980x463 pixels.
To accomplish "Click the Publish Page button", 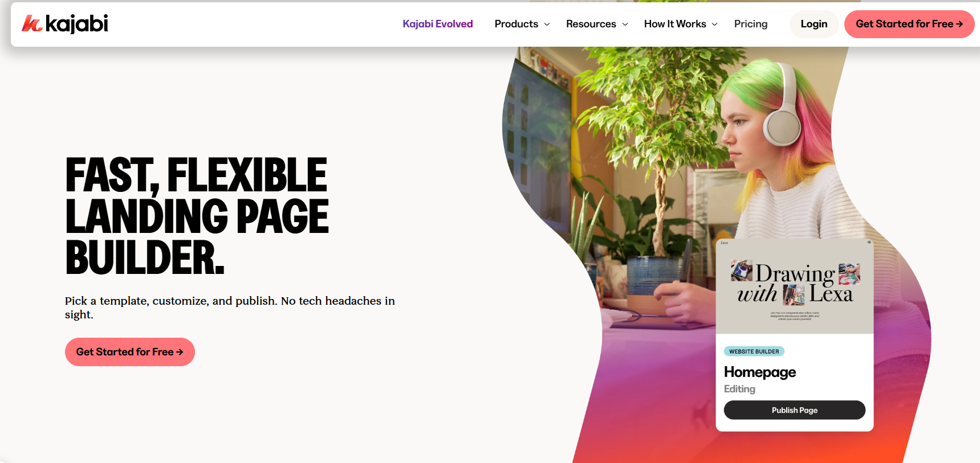I will point(795,410).
